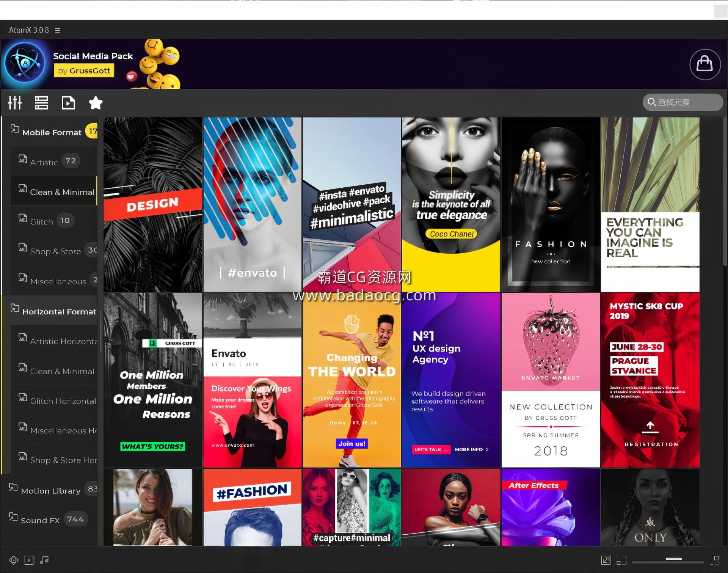
Task: Select the large thumbnail size icon
Action: pyautogui.click(x=714, y=560)
